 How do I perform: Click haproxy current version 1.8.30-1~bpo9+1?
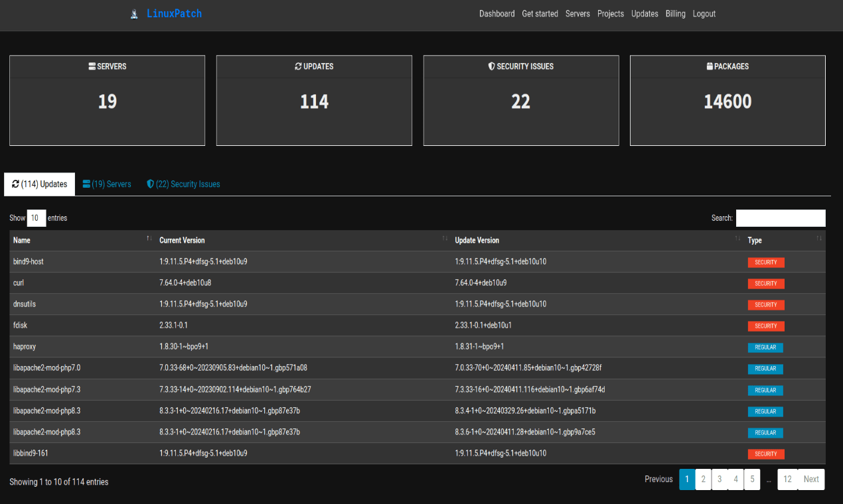184,346
